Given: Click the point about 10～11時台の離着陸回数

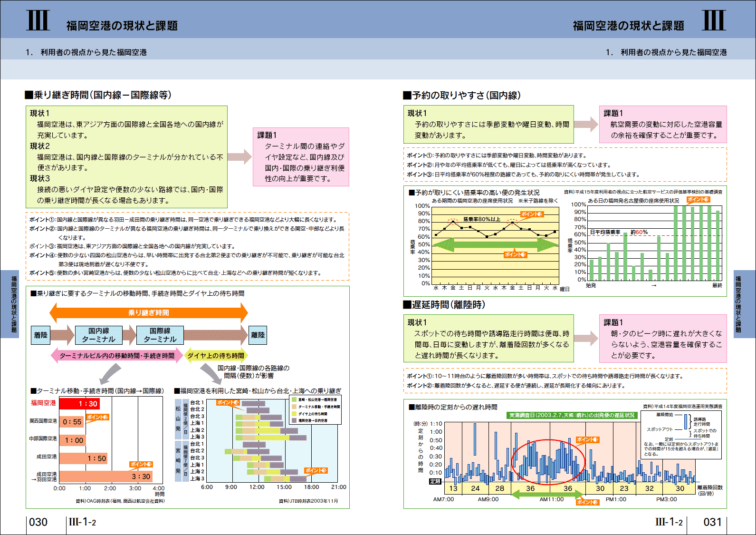Looking at the screenshot, I should tap(545, 376).
